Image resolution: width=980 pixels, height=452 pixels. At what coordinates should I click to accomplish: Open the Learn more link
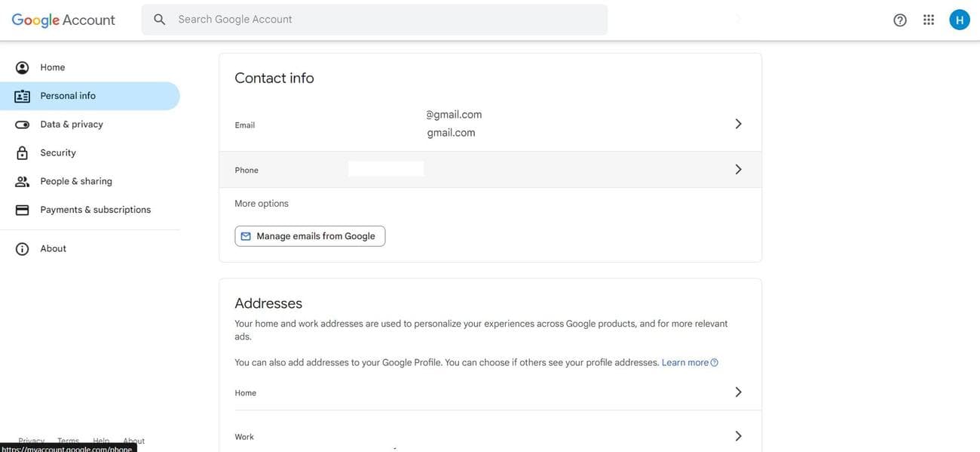(685, 363)
